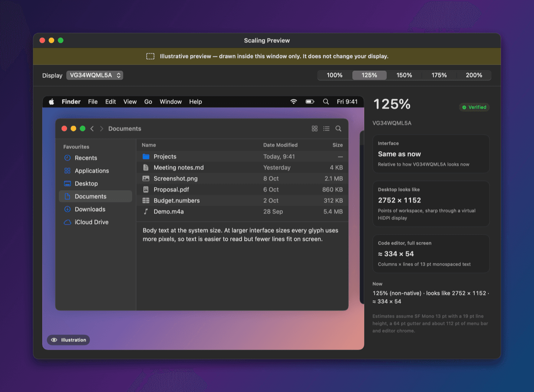This screenshot has height=392, width=534.
Task: Click the Projects folder icon
Action: point(146,156)
